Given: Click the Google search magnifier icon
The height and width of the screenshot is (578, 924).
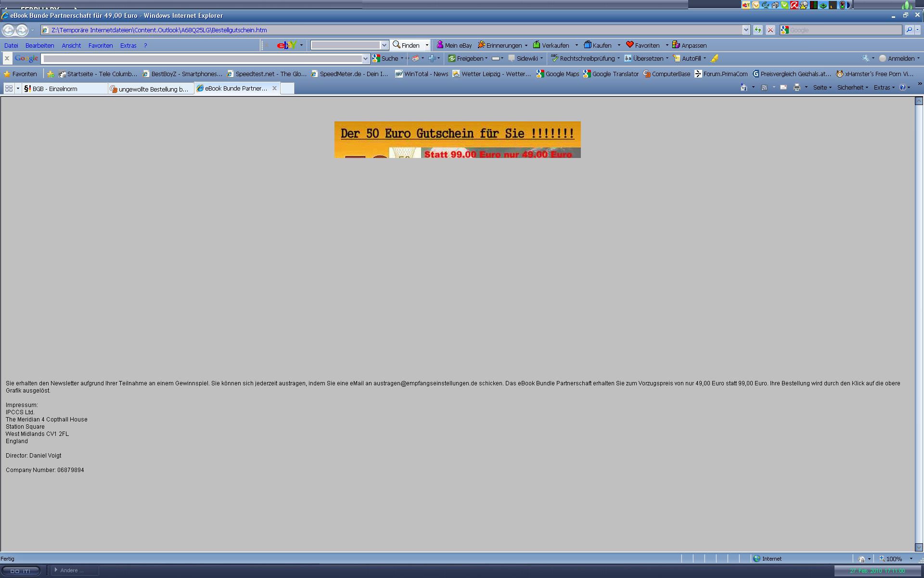Looking at the screenshot, I should [909, 30].
